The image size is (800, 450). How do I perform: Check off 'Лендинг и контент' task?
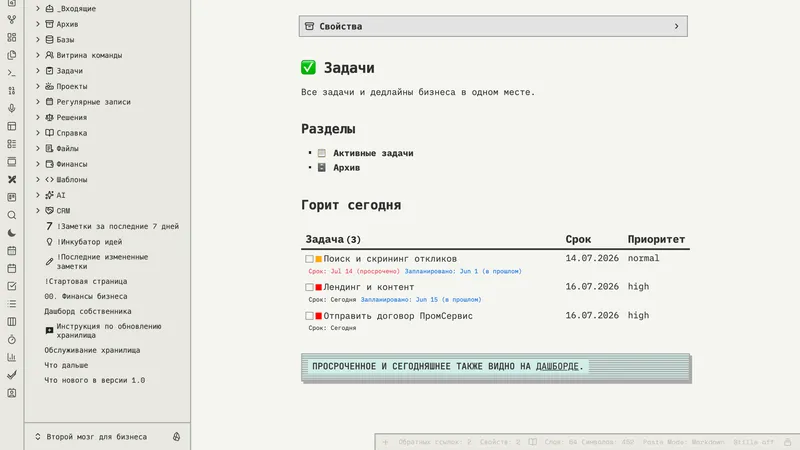coord(309,287)
